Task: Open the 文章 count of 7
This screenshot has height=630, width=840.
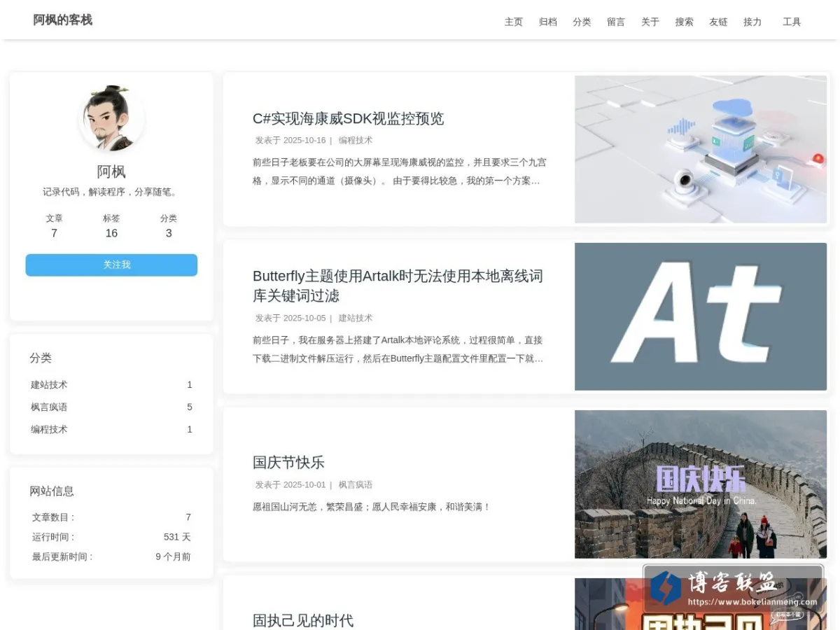Action: (54, 226)
